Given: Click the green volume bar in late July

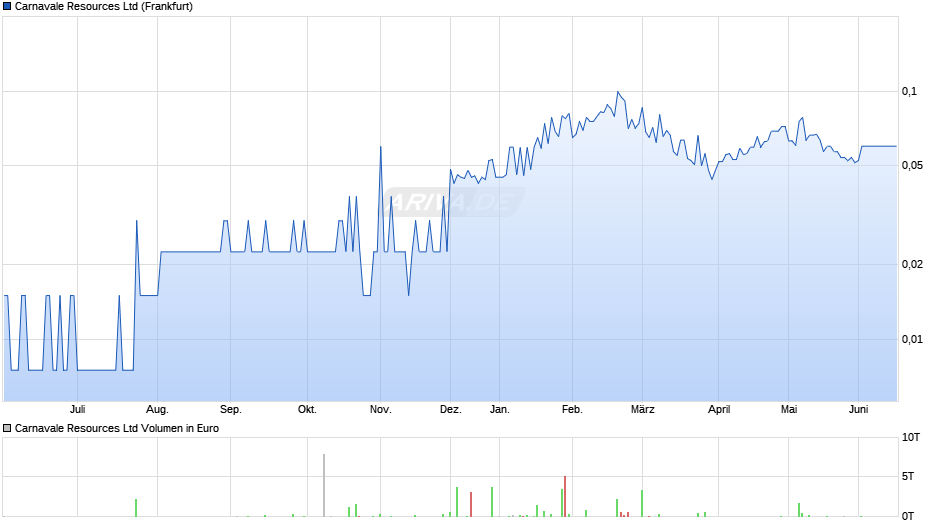Looking at the screenshot, I should coord(136,508).
